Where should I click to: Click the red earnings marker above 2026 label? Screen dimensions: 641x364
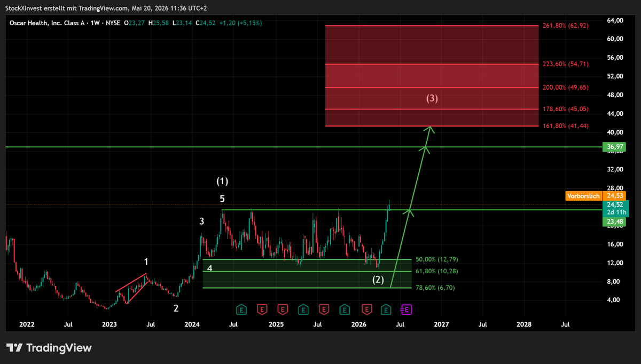coord(367,309)
